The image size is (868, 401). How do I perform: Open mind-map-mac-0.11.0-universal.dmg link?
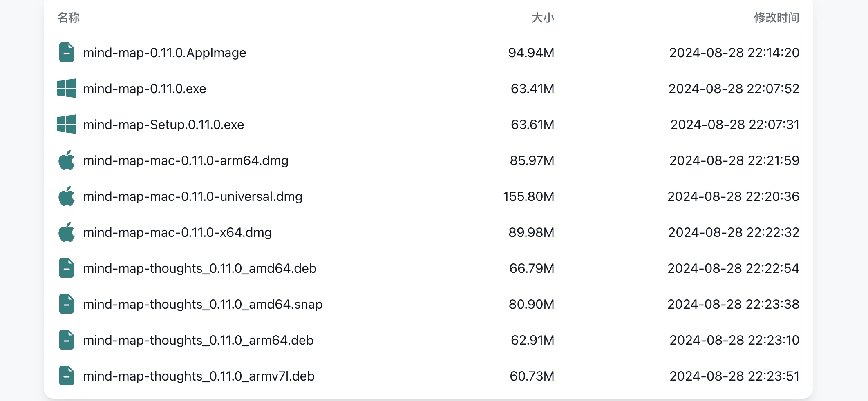click(x=192, y=196)
